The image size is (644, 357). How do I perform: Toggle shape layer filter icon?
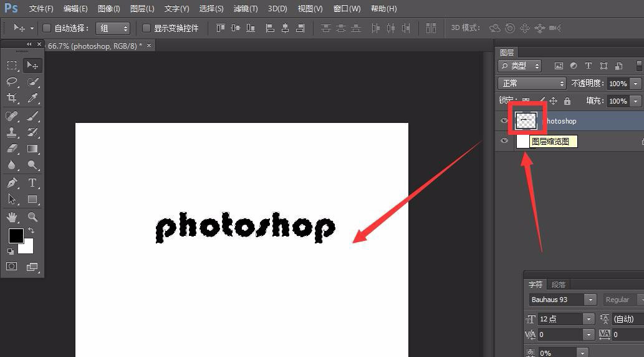click(603, 66)
